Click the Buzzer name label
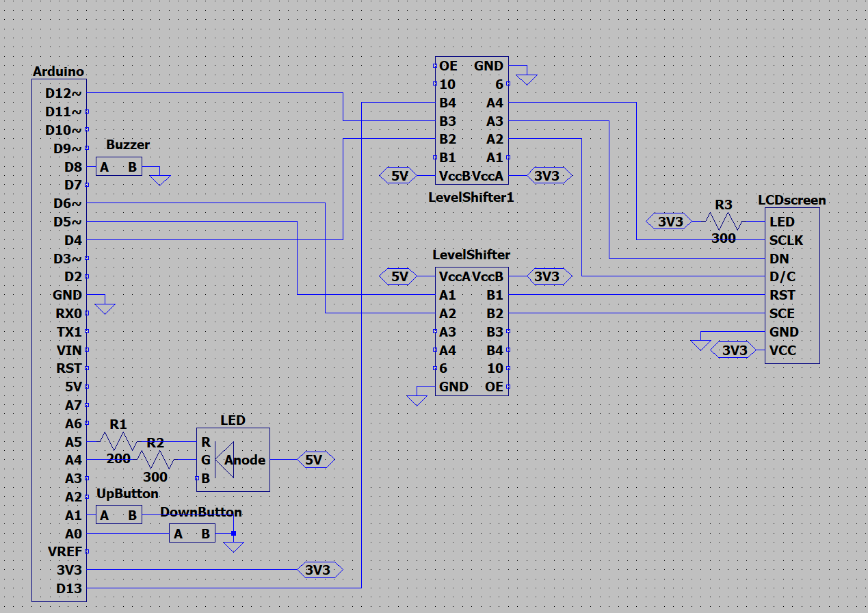The image size is (868, 613). coord(128,144)
